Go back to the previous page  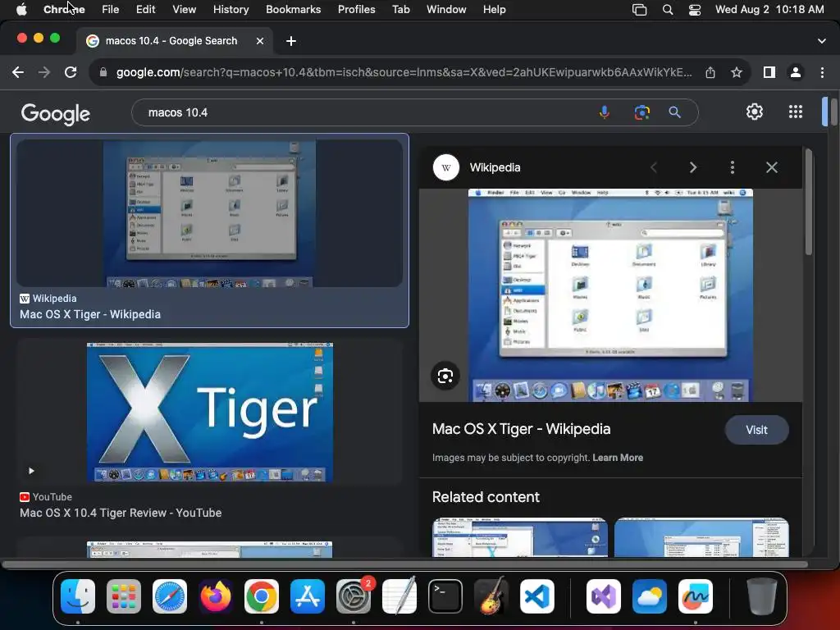click(18, 72)
